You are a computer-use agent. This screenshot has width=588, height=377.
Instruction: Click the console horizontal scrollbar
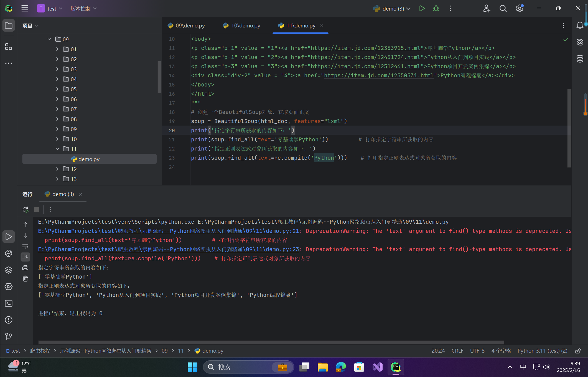(x=271, y=342)
